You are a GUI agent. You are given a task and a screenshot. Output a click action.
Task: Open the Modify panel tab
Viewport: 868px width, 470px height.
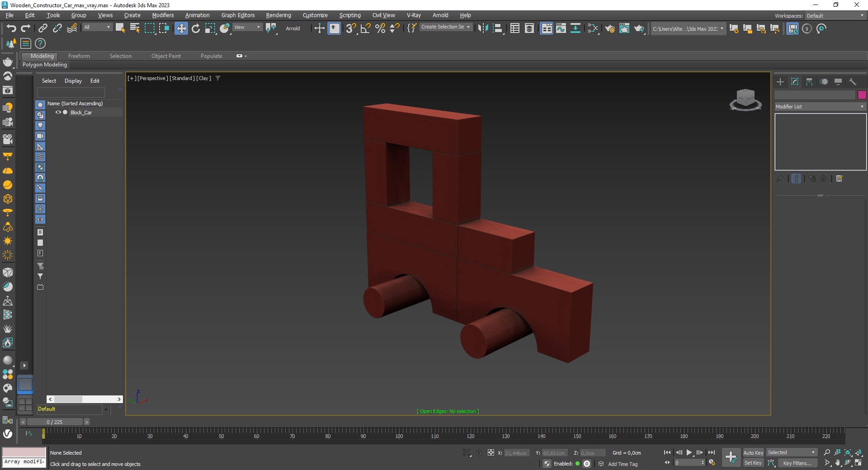pyautogui.click(x=795, y=82)
